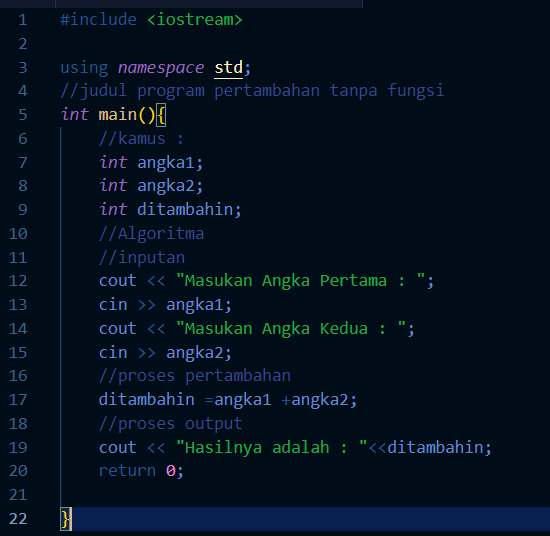The width and height of the screenshot is (550, 536).
Task: Click 'cin >> angka2;' on line 15
Action: tap(165, 353)
